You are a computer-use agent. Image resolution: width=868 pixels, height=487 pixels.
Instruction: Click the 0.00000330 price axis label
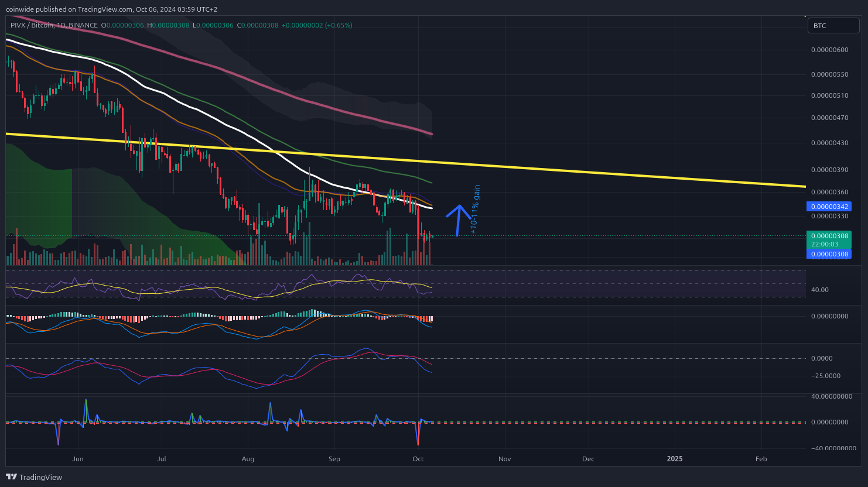829,216
